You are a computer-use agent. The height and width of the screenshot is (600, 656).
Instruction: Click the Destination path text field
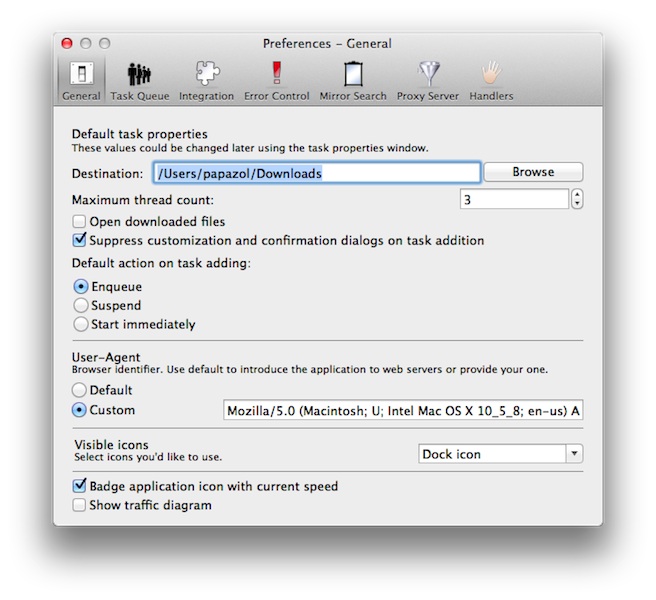[316, 173]
